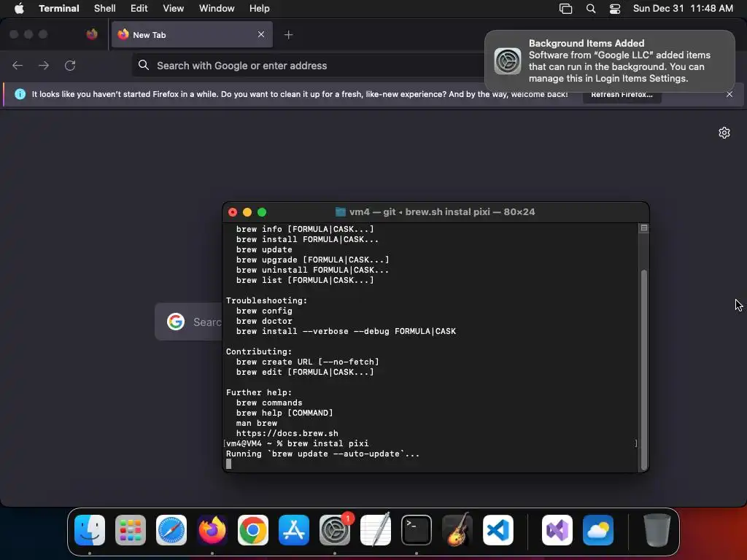
Task: Go back in Firefox
Action: (x=18, y=65)
